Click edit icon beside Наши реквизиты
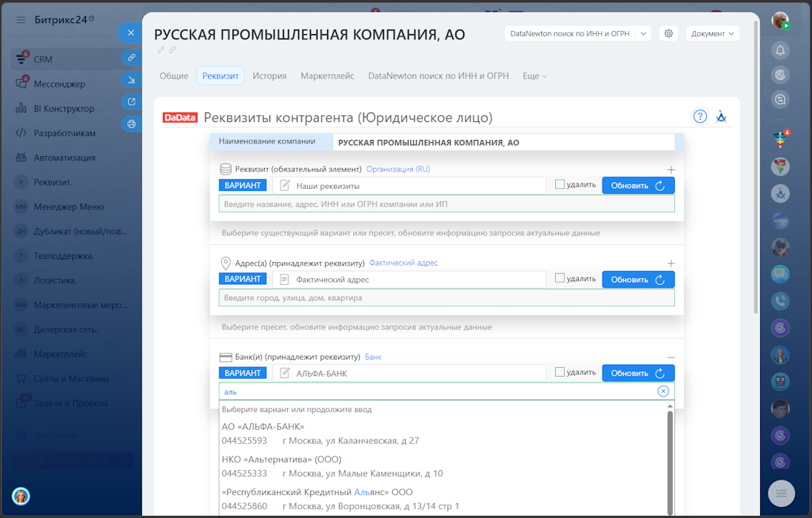812x518 pixels. [284, 185]
